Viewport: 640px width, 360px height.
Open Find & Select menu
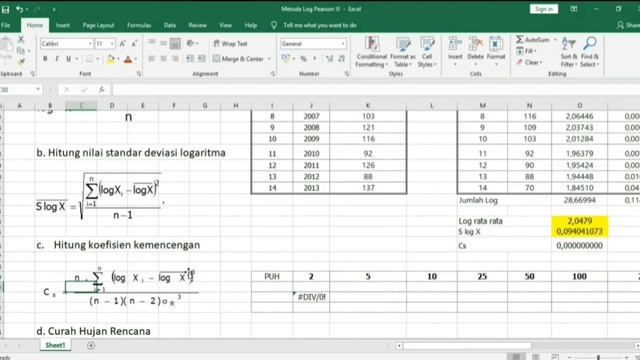589,52
